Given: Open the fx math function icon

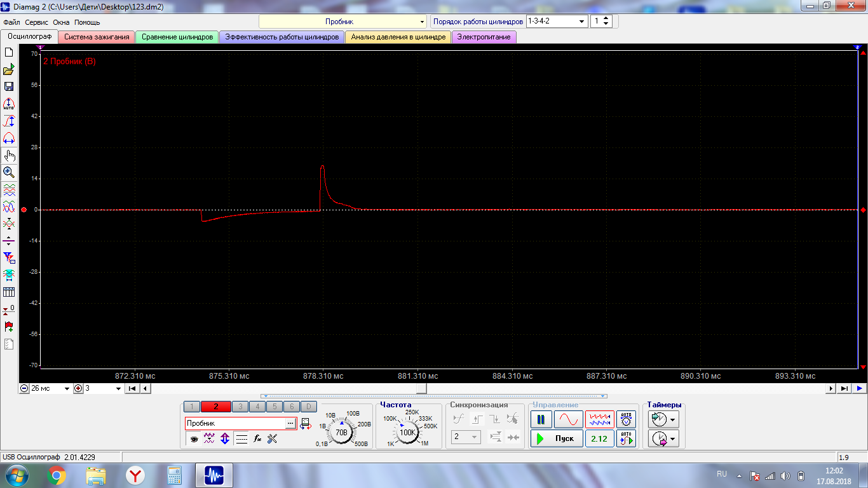Looking at the screenshot, I should 257,438.
